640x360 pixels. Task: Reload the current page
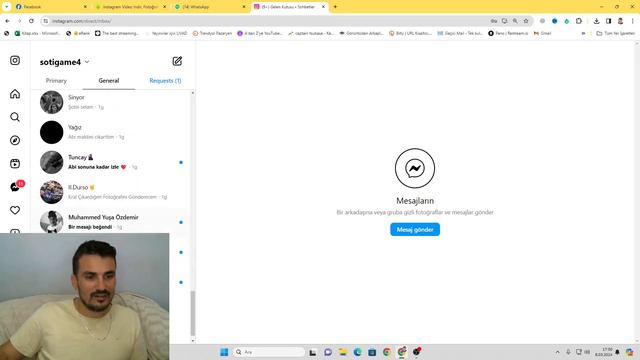pos(31,21)
